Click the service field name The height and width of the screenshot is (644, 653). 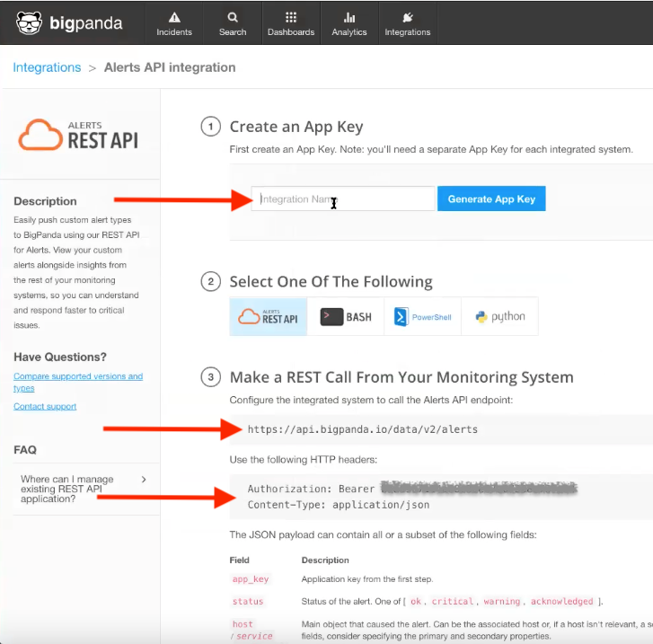(x=254, y=636)
